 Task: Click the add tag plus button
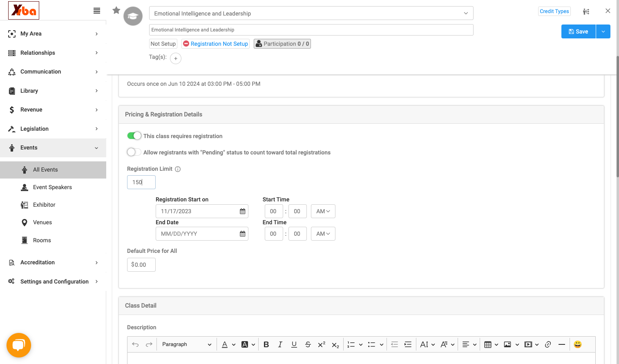[x=176, y=58]
